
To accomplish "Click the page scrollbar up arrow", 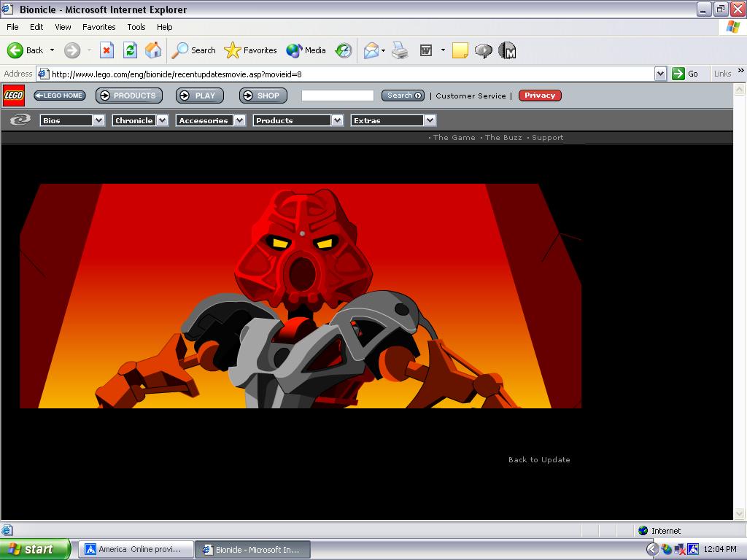I will click(x=739, y=89).
